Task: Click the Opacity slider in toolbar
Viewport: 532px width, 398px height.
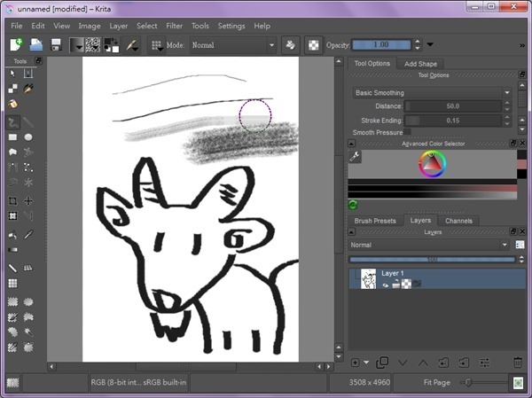Action: point(383,44)
